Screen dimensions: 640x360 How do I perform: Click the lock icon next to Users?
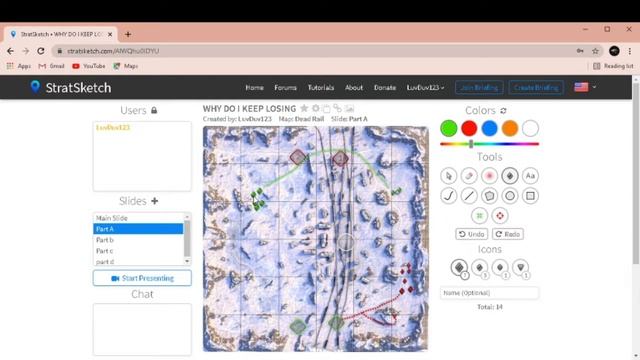pos(154,110)
